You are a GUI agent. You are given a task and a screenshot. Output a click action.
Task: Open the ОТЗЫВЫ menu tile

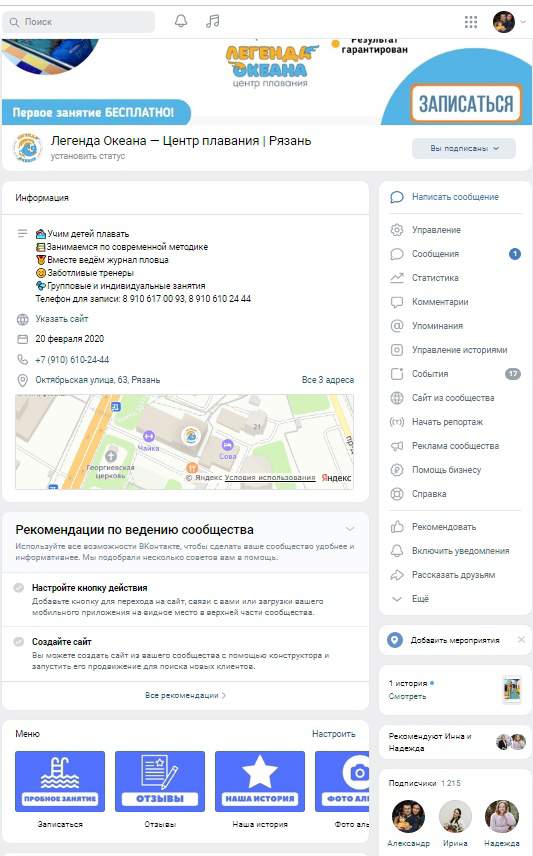(160, 781)
